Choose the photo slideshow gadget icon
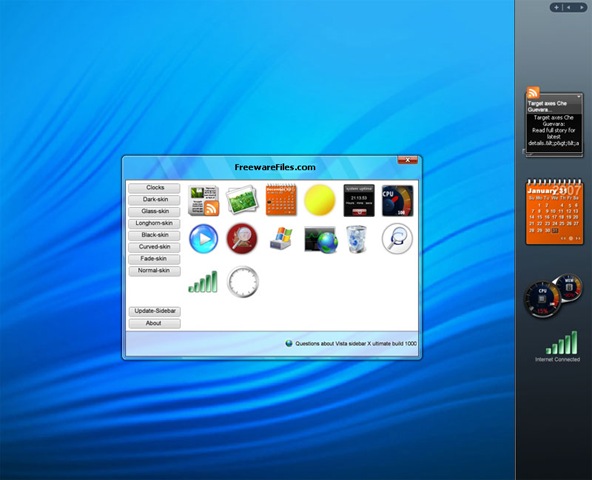 click(242, 200)
